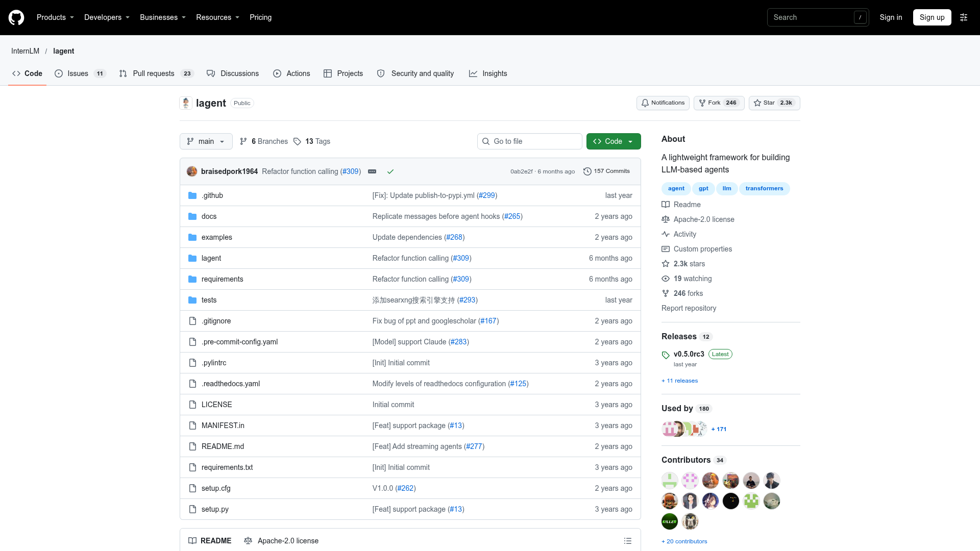This screenshot has width=980, height=551.
Task: Select the README tab below file list
Action: pyautogui.click(x=210, y=541)
